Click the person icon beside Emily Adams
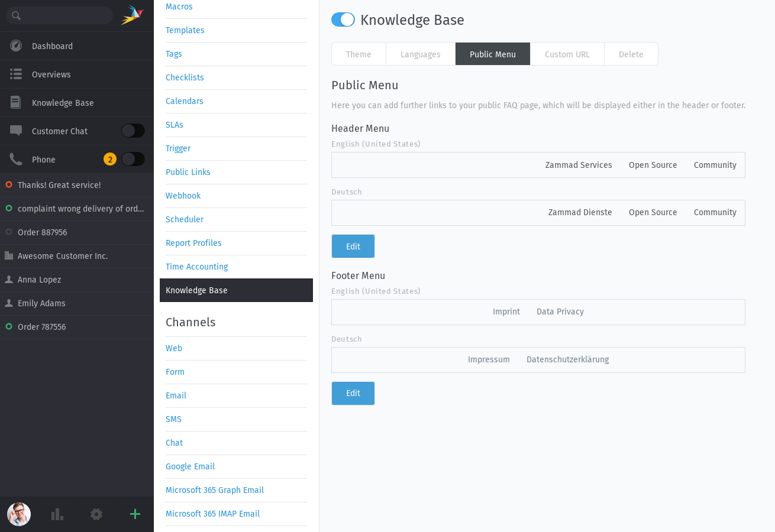 pyautogui.click(x=9, y=303)
